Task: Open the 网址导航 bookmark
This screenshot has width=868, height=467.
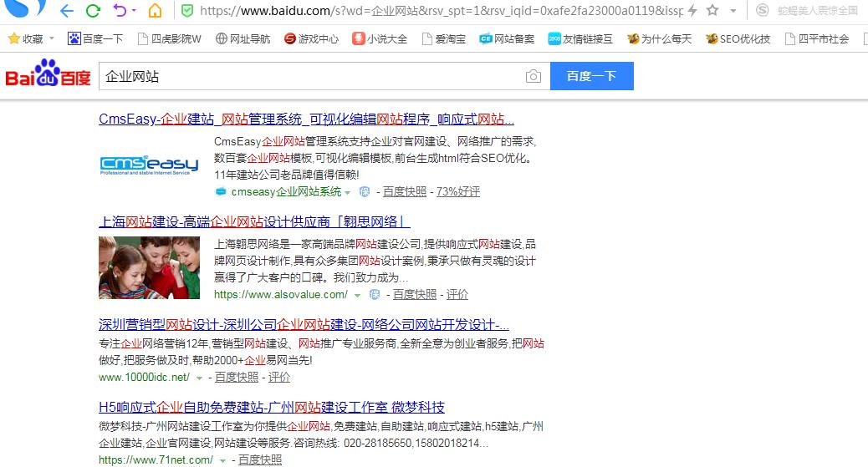Action: click(243, 38)
